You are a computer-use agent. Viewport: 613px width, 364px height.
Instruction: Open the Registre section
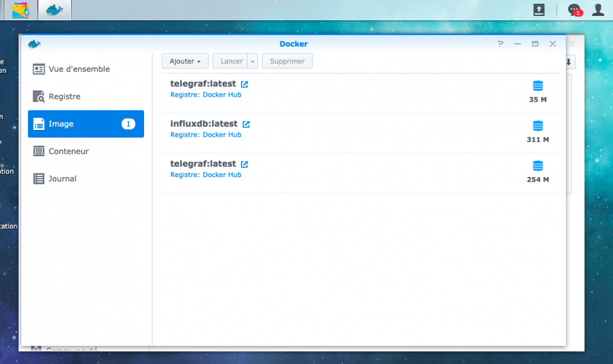click(x=86, y=97)
